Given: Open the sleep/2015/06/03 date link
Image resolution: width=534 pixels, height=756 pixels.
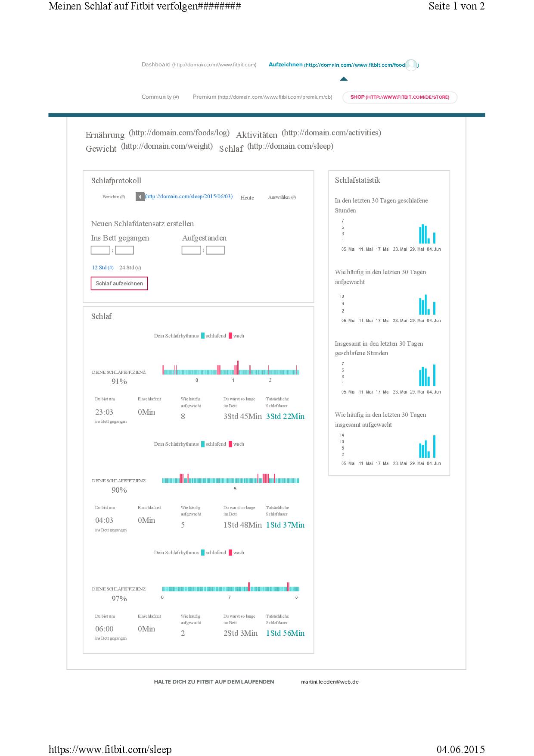Looking at the screenshot, I should [189, 197].
